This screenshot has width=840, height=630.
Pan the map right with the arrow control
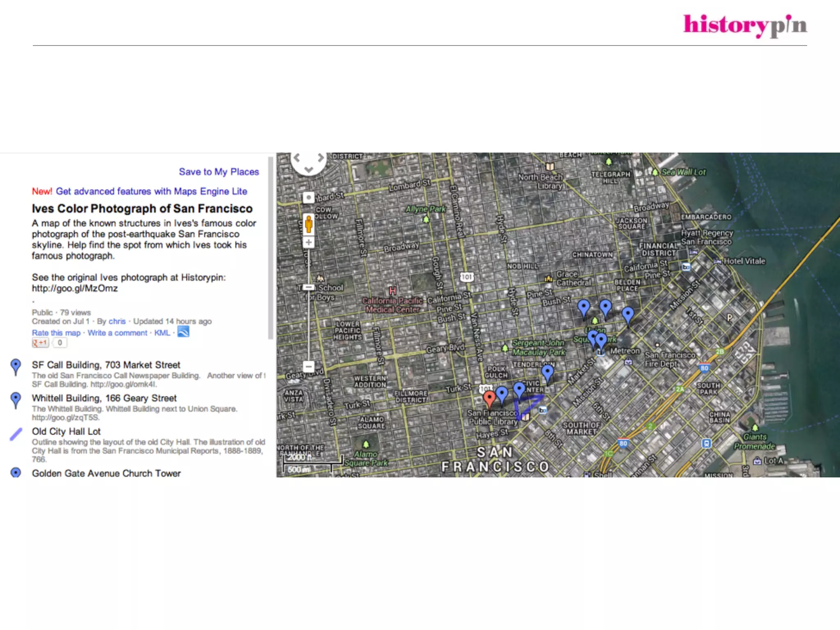(x=321, y=157)
